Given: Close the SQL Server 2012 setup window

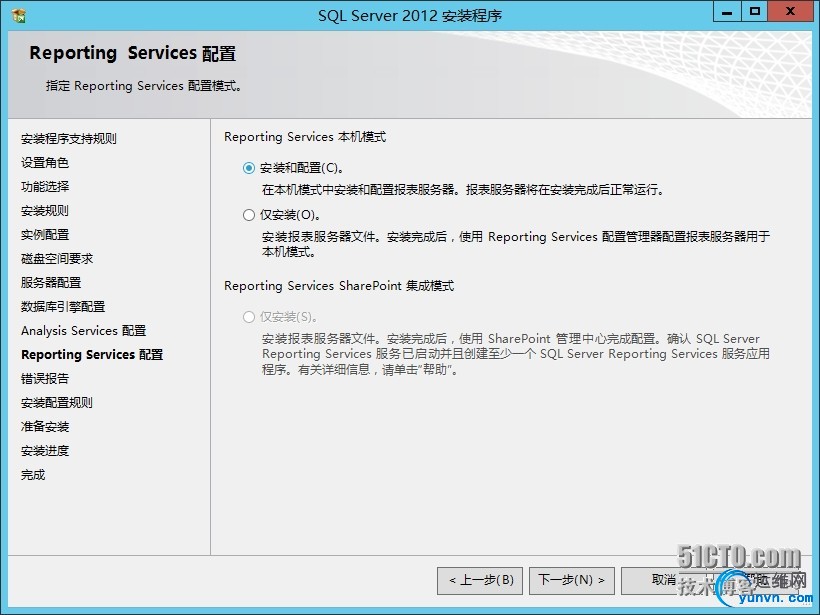Looking at the screenshot, I should tap(790, 12).
